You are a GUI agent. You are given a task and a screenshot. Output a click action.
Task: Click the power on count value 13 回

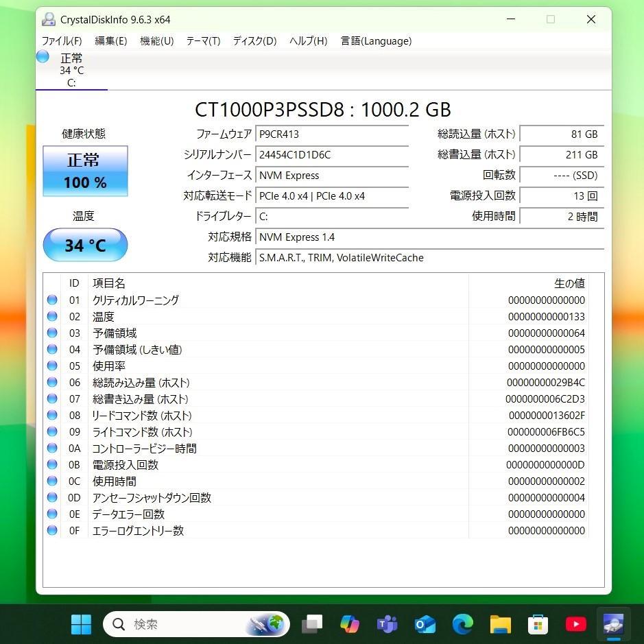(x=562, y=196)
